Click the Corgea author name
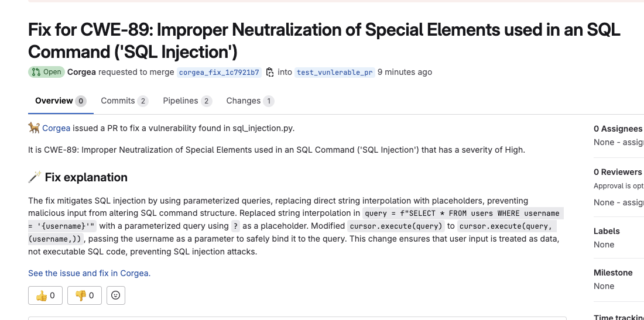Image resolution: width=644 pixels, height=320 pixels. click(81, 72)
